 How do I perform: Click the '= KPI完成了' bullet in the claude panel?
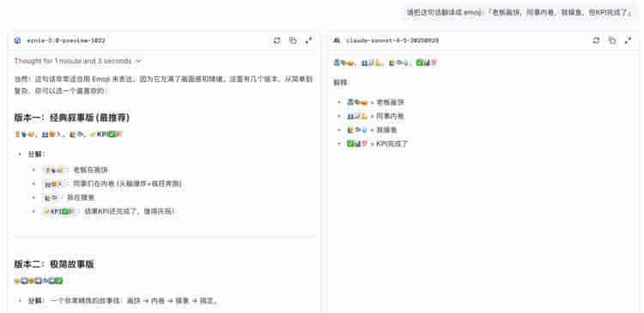pos(377,143)
